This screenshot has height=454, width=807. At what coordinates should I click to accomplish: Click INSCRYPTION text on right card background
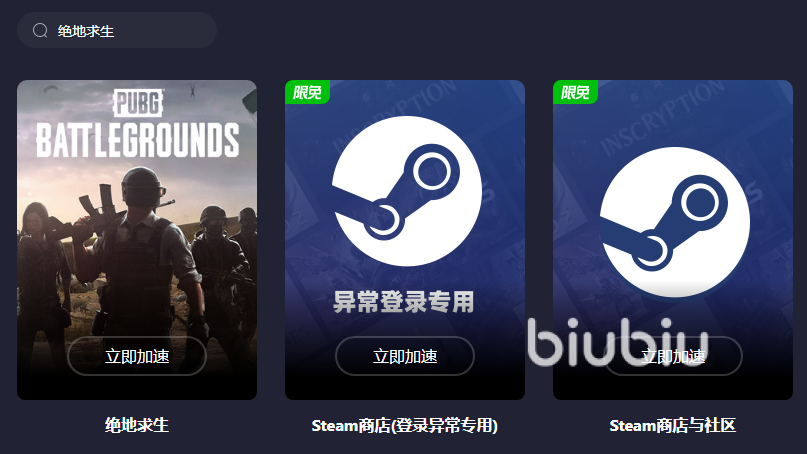(x=662, y=118)
